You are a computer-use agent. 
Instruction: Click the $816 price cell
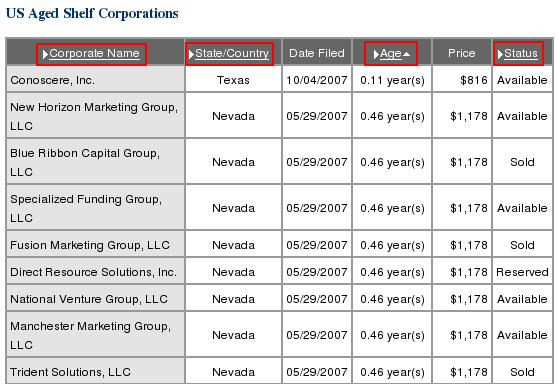click(462, 80)
